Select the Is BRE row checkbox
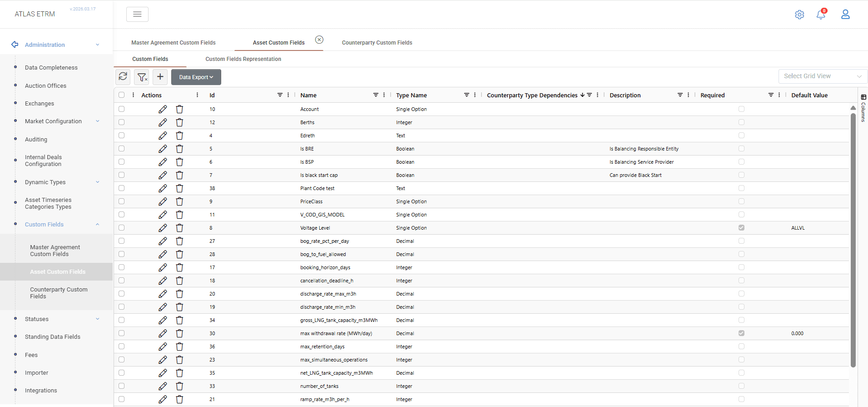This screenshot has width=868, height=407. 121,149
